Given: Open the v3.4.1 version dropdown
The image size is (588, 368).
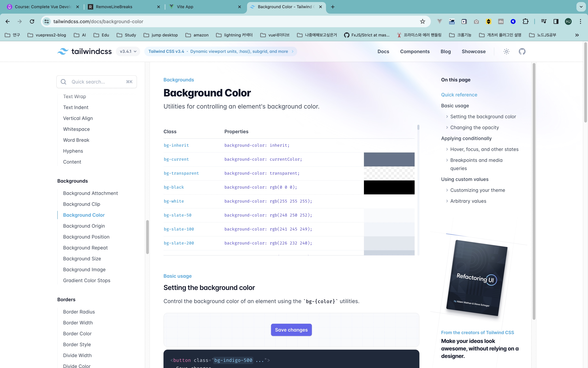Looking at the screenshot, I should 128,51.
